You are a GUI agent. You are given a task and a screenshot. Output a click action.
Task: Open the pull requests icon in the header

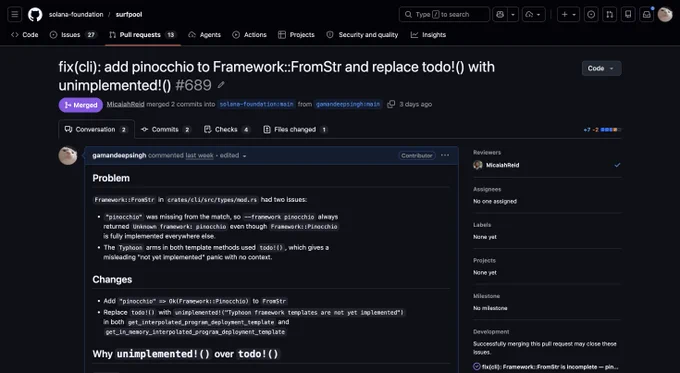(609, 14)
